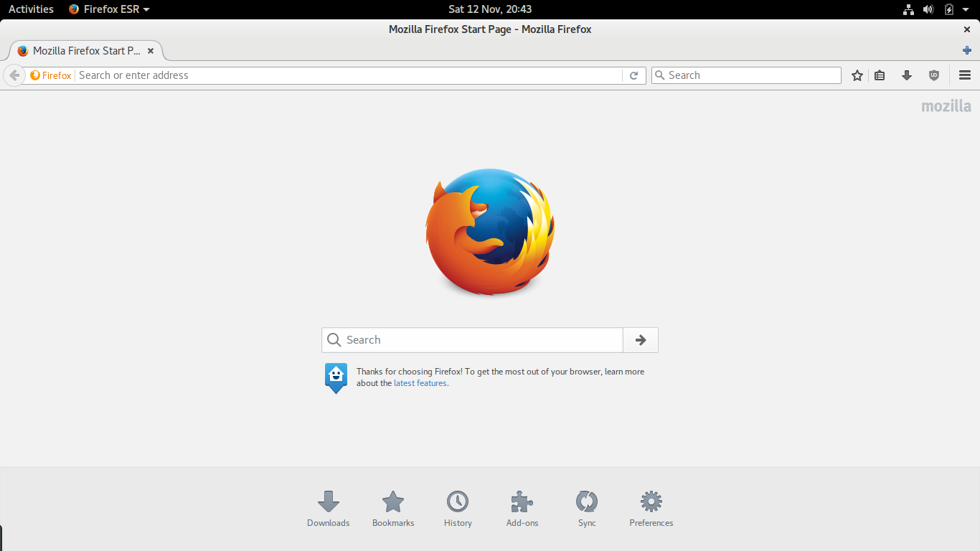Open the Activities overview
Image resolution: width=980 pixels, height=551 pixels.
[x=31, y=9]
